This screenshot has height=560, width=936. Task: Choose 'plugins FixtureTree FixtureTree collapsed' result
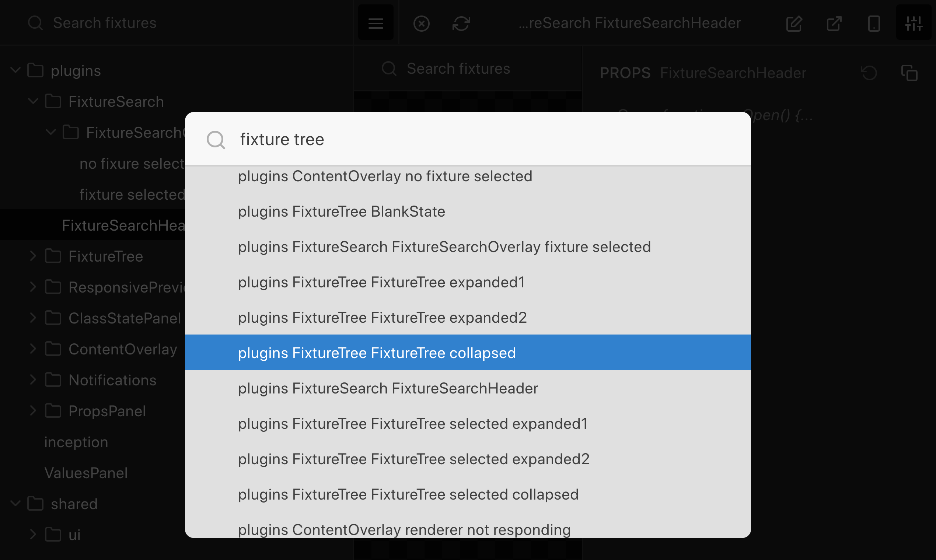377,353
